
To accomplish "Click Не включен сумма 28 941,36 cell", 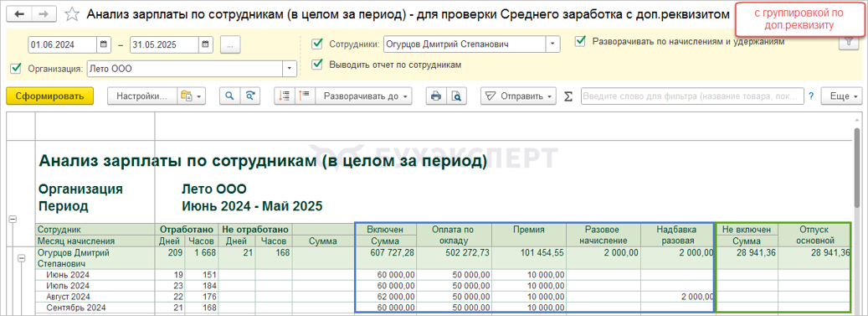I will click(x=747, y=258).
